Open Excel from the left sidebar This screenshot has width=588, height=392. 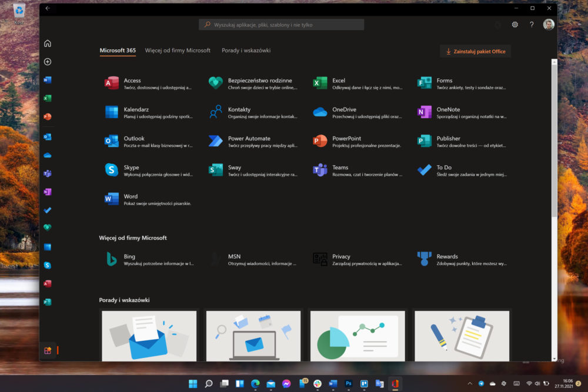[48, 98]
